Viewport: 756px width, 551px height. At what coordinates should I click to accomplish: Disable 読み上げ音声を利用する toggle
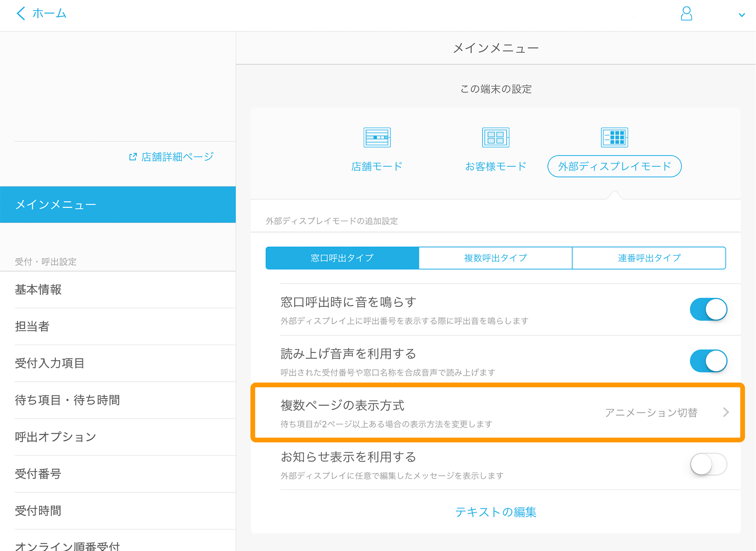click(x=709, y=360)
